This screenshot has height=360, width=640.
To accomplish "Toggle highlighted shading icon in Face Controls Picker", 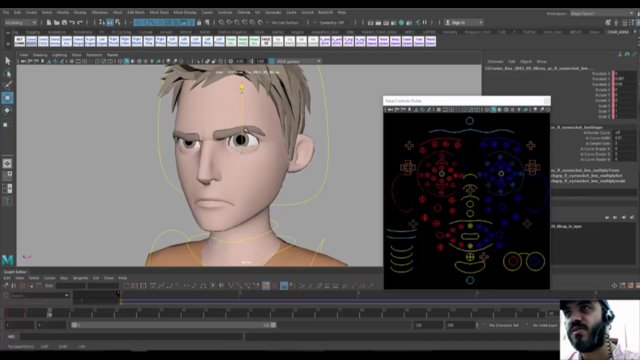I will tap(493, 110).
